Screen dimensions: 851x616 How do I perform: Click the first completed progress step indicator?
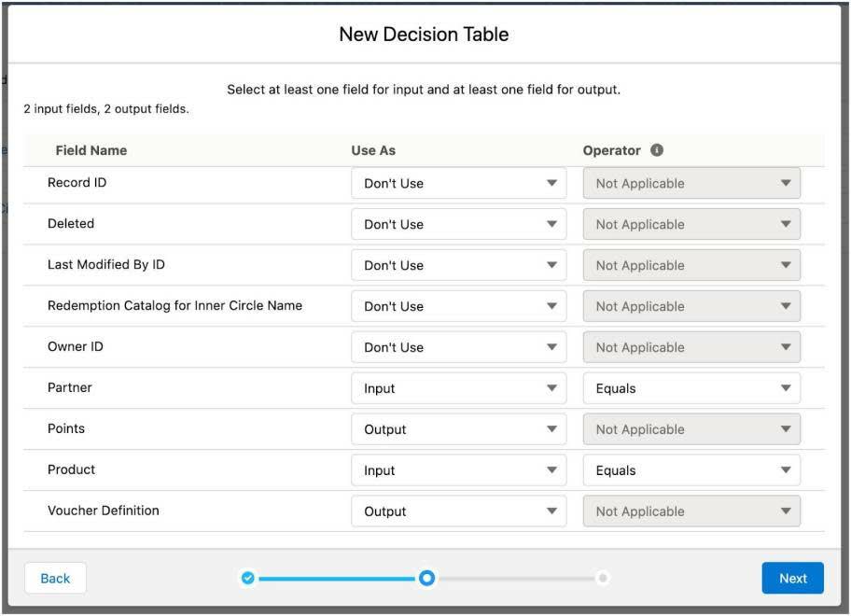tap(247, 578)
